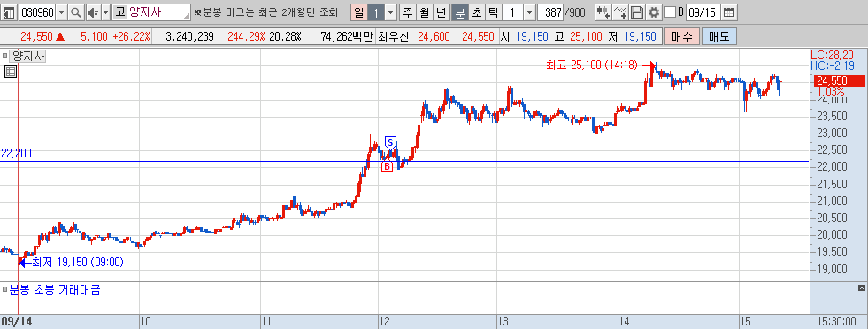The width and height of the screenshot is (868, 329).
Task: Click the 387 candle count input field
Action: click(549, 12)
